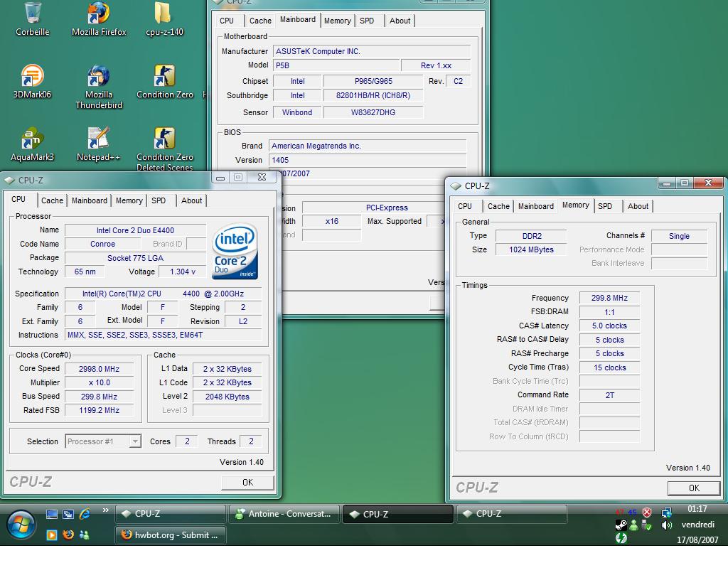Screen dimensions: 728x580
Task: Open the Processor #1 selection dropdown
Action: (103, 441)
